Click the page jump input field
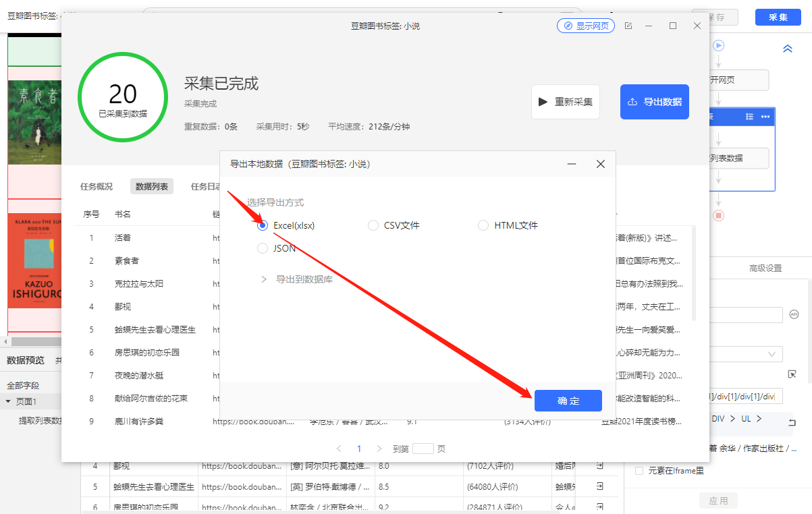Viewport: 812px width, 514px height. pyautogui.click(x=423, y=449)
